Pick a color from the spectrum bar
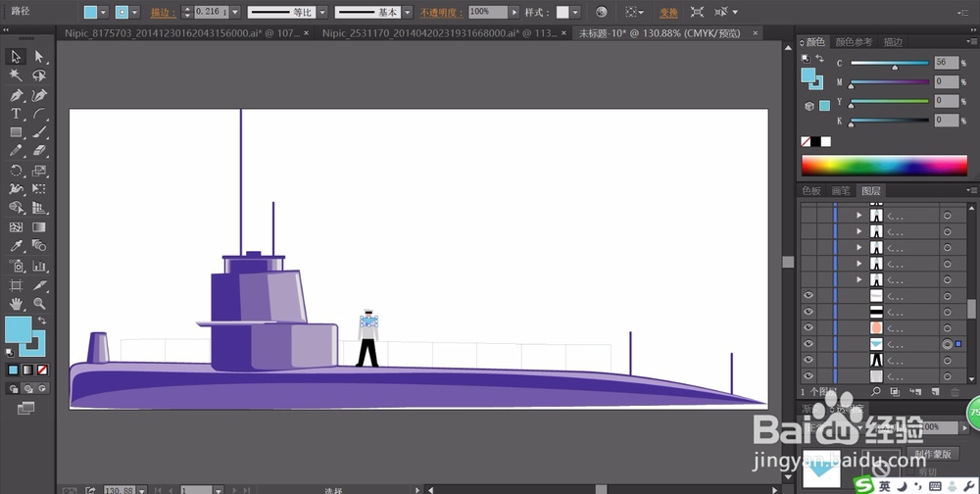The image size is (980, 494). tap(887, 165)
